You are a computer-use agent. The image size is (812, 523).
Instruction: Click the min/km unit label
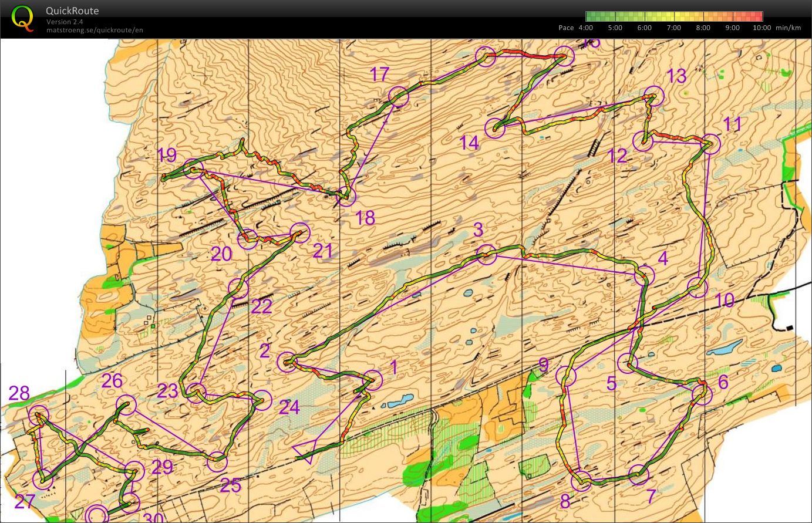tap(788, 28)
